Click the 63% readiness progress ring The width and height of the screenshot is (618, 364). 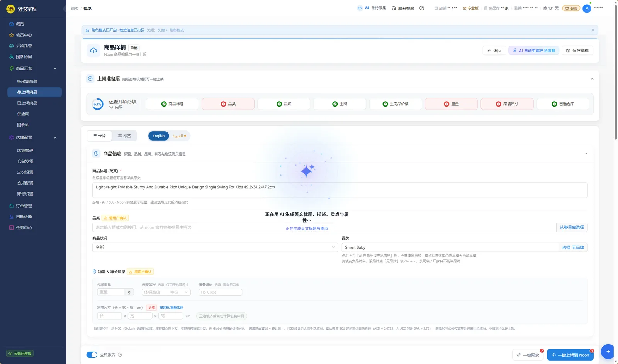point(97,104)
